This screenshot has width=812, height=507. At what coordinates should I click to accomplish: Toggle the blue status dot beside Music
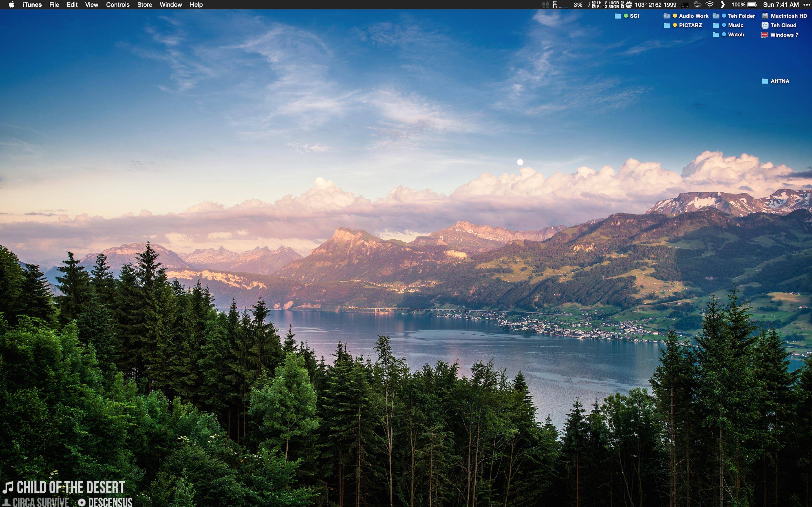coord(723,25)
